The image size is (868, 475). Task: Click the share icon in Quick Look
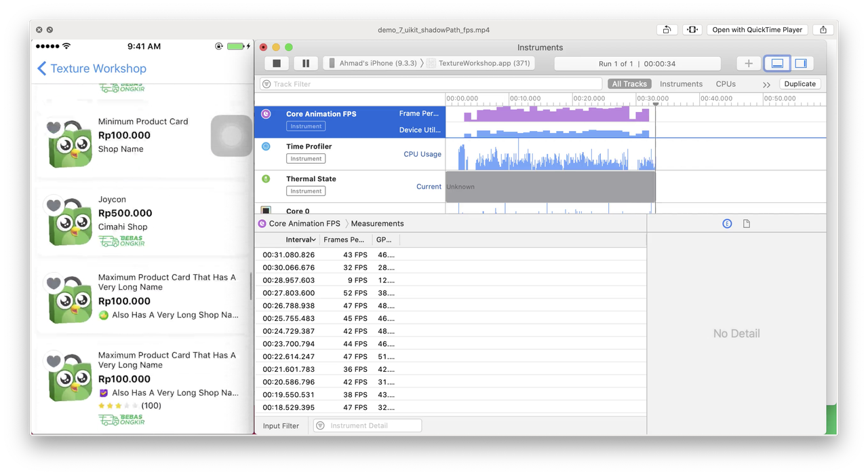coord(823,30)
